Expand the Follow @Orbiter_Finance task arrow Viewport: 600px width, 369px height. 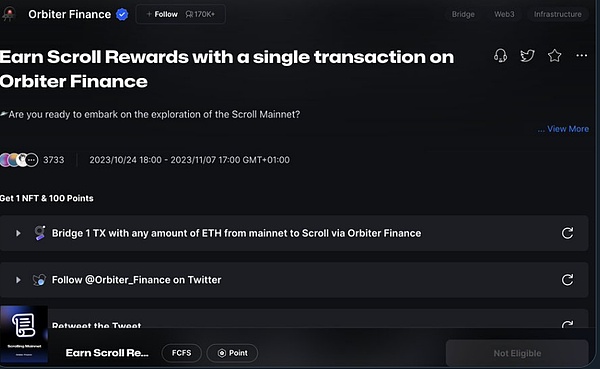[18, 280]
